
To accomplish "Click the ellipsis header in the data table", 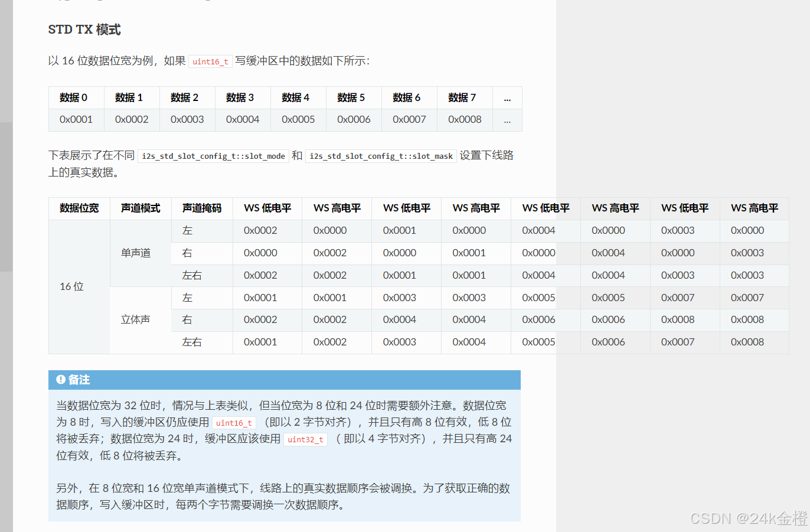I will (507, 97).
